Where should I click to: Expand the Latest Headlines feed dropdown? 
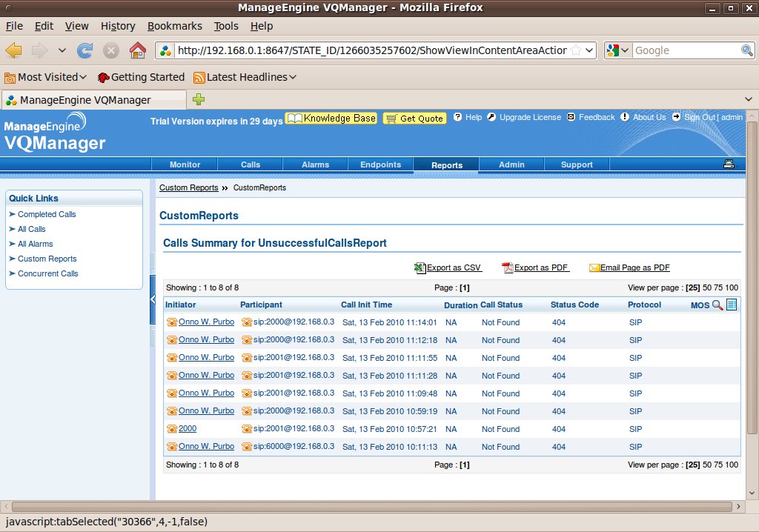point(293,77)
